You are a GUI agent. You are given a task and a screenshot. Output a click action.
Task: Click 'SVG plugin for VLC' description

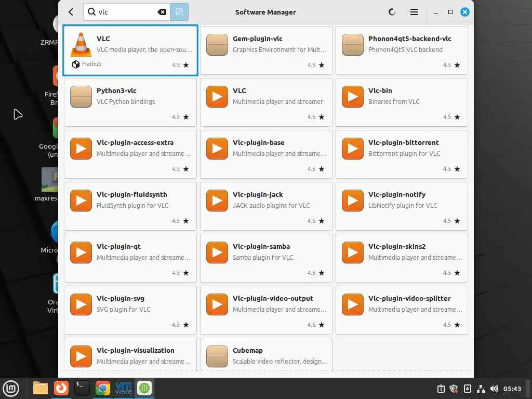123,309
